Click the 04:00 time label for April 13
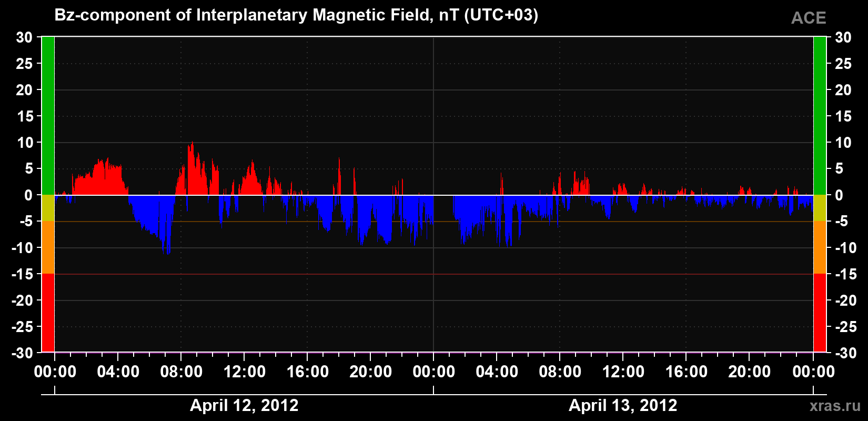 coord(497,372)
